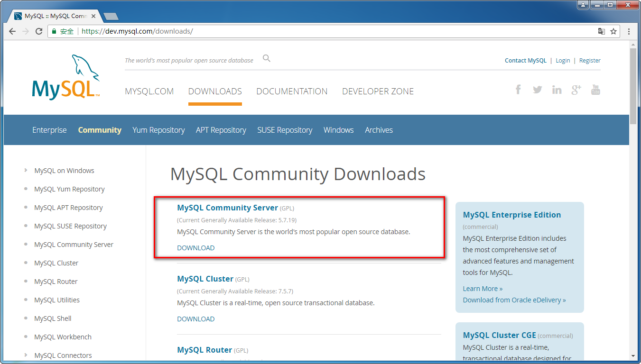Image resolution: width=641 pixels, height=364 pixels.
Task: Select Enterprise in blue submenu
Action: point(49,130)
